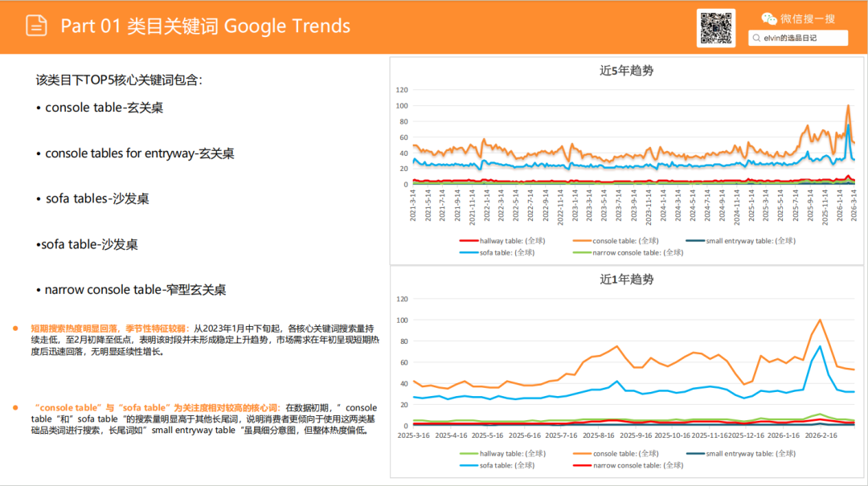Select the "微信搜一搜" label
868x486 pixels.
point(808,18)
